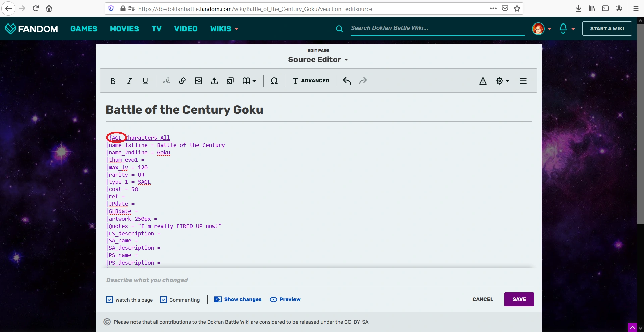Click the source text line 'rarity = UR'
The height and width of the screenshot is (332, 644).
pos(125,175)
